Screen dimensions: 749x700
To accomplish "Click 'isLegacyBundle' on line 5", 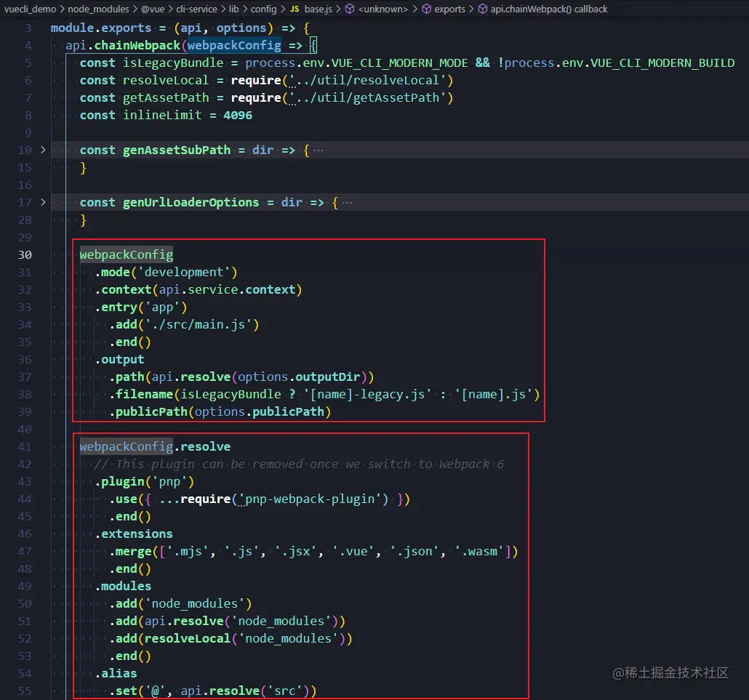I will (x=173, y=63).
